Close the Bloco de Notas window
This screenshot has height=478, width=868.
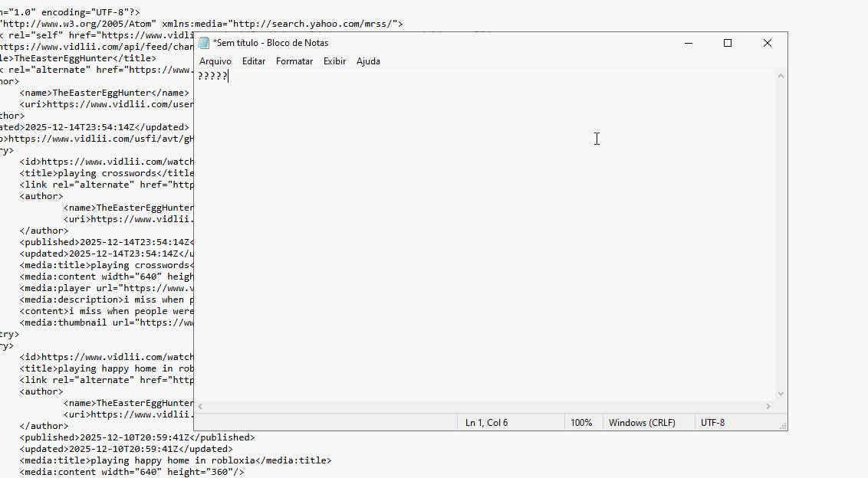(x=767, y=43)
